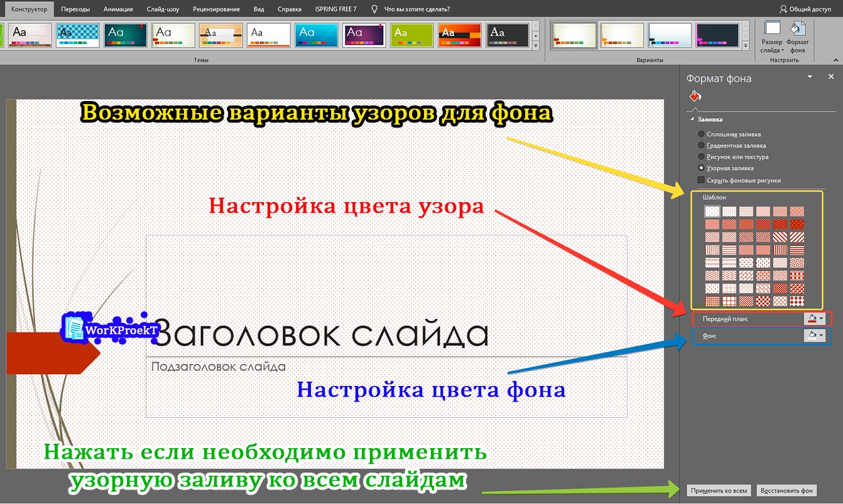Select the Сплошная заливка radio button
Image resolution: width=843 pixels, height=504 pixels.
point(702,134)
